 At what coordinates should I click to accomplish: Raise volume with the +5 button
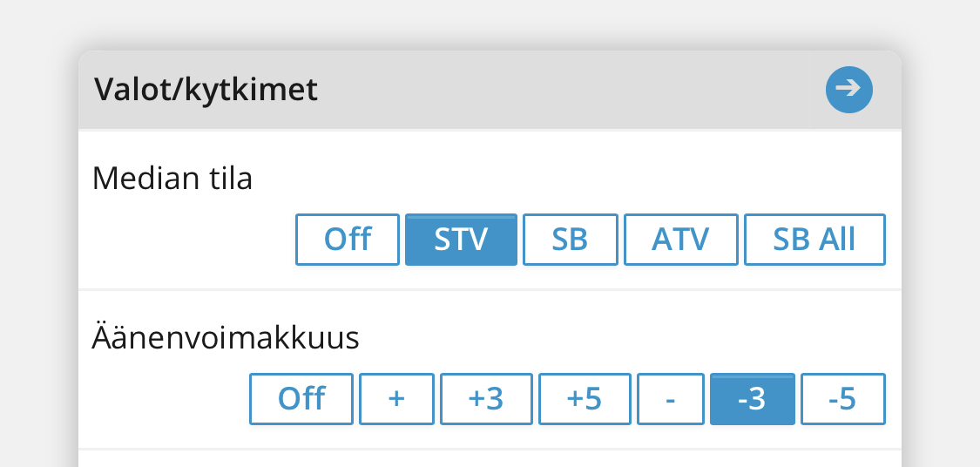click(x=585, y=399)
